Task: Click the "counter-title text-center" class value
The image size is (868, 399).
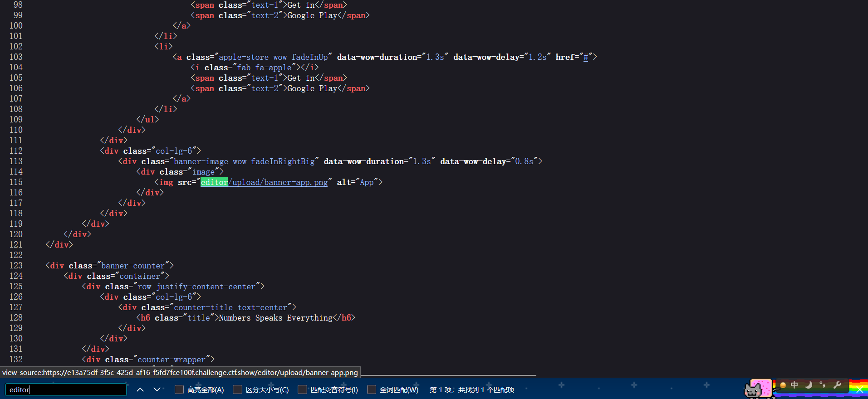Action: click(x=230, y=307)
